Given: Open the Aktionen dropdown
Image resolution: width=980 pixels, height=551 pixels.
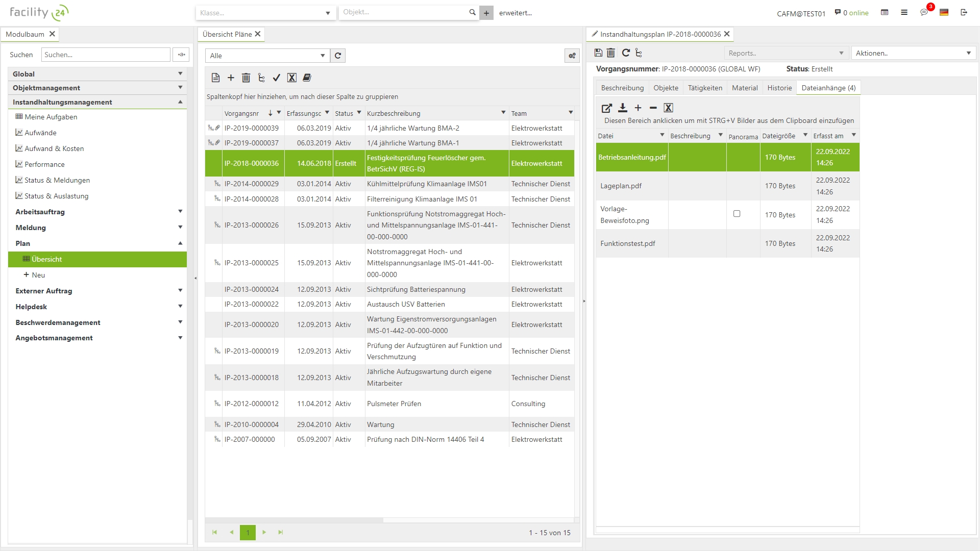Looking at the screenshot, I should click(x=913, y=53).
